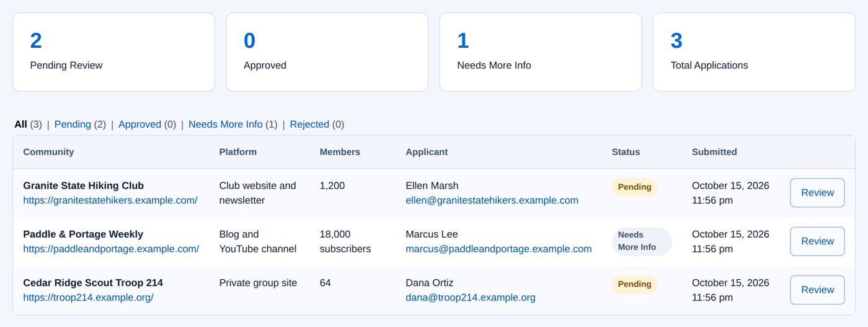868x327 pixels.
Task: Click Pending badge for Cedar Ridge Scout Troop
Action: click(634, 284)
